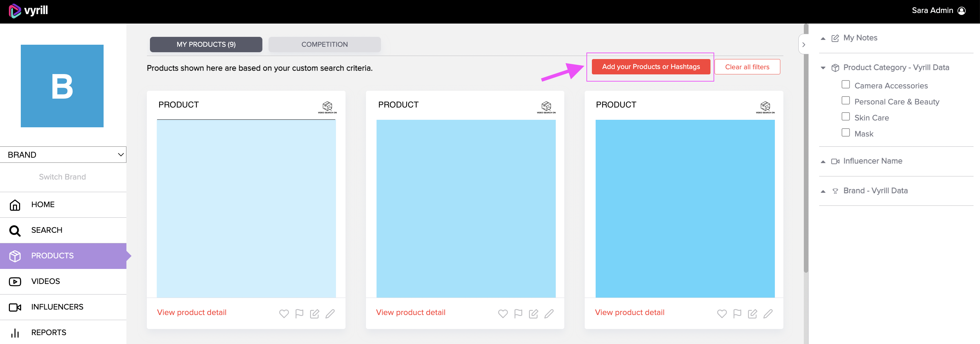Screen dimensions: 980x344
Task: Tick the Mask category checkbox
Action: (x=845, y=132)
